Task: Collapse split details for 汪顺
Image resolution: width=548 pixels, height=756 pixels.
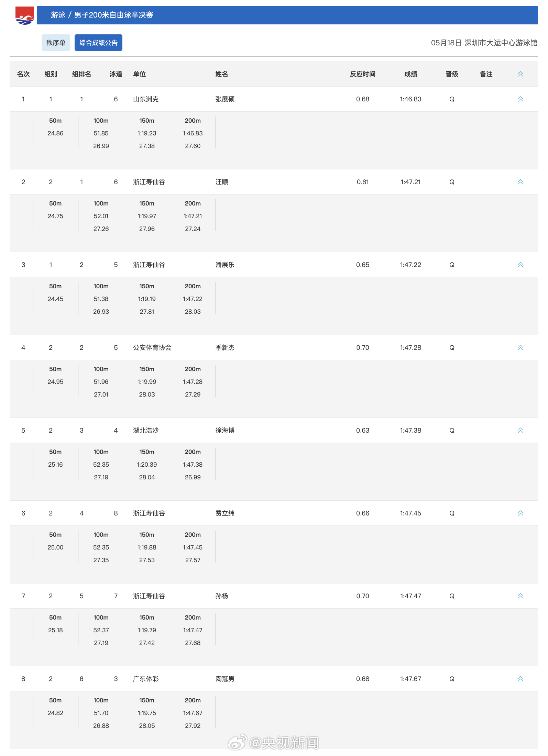Action: click(x=520, y=182)
